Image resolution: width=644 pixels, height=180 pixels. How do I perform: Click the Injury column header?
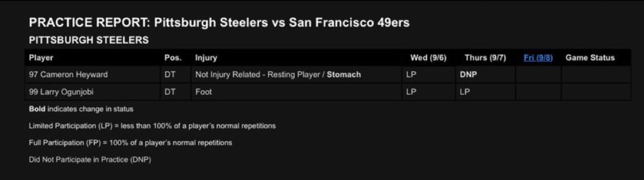[206, 58]
